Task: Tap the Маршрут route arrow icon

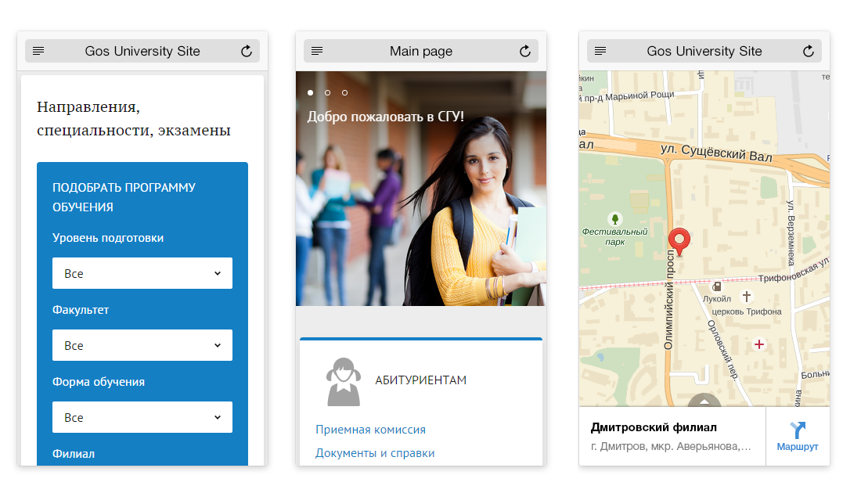Action: [798, 430]
